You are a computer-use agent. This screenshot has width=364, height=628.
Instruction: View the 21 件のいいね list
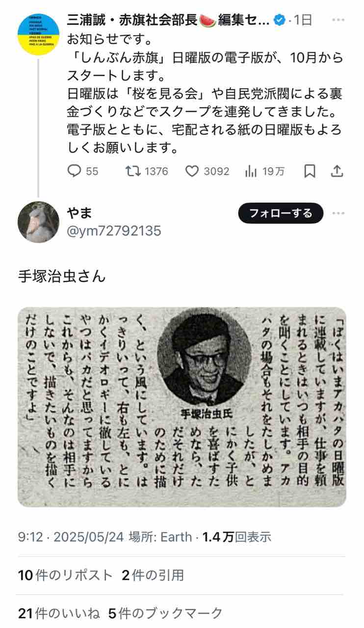click(x=59, y=613)
